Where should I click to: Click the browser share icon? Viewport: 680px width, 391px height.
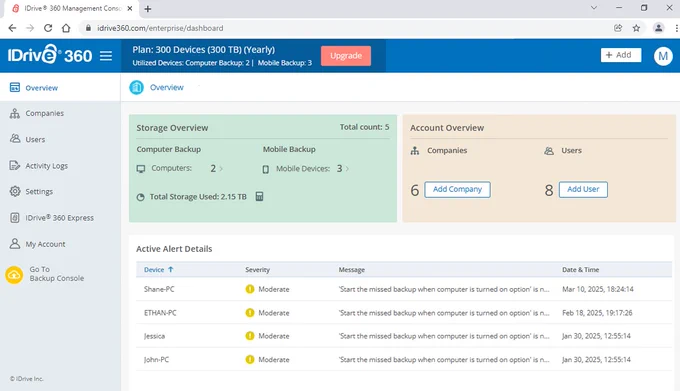[x=618, y=28]
